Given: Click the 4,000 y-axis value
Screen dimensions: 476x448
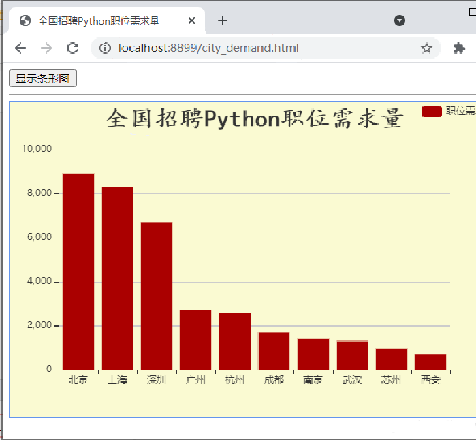Looking at the screenshot, I should click(39, 281).
